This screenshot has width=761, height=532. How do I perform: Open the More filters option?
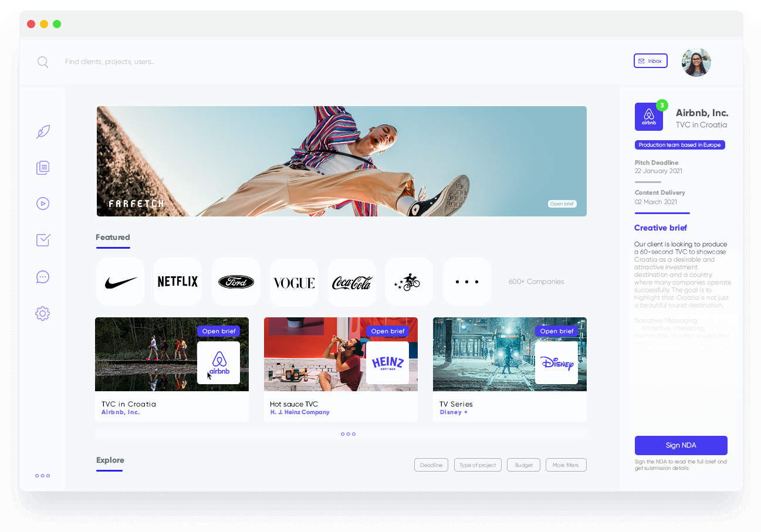point(566,465)
